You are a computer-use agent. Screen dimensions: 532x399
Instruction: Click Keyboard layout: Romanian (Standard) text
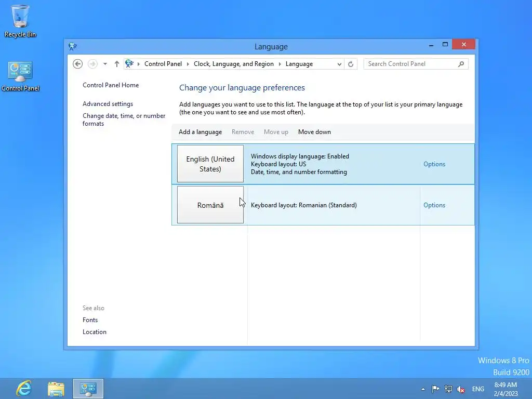click(x=303, y=205)
